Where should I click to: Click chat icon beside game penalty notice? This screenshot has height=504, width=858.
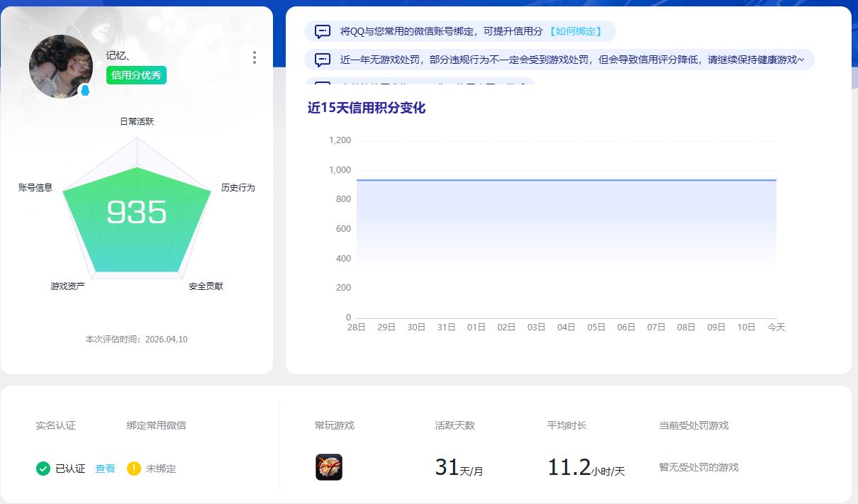coord(323,60)
